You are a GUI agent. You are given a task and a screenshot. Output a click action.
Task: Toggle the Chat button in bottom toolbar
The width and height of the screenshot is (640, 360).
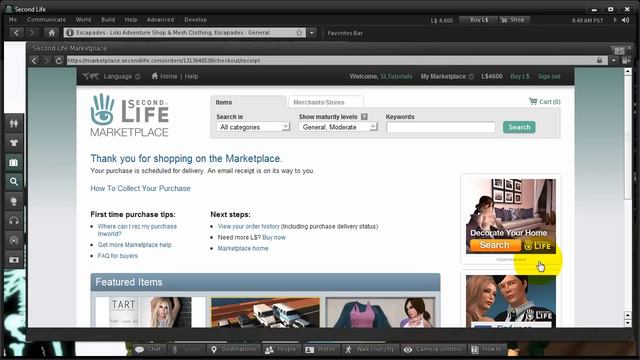148,349
